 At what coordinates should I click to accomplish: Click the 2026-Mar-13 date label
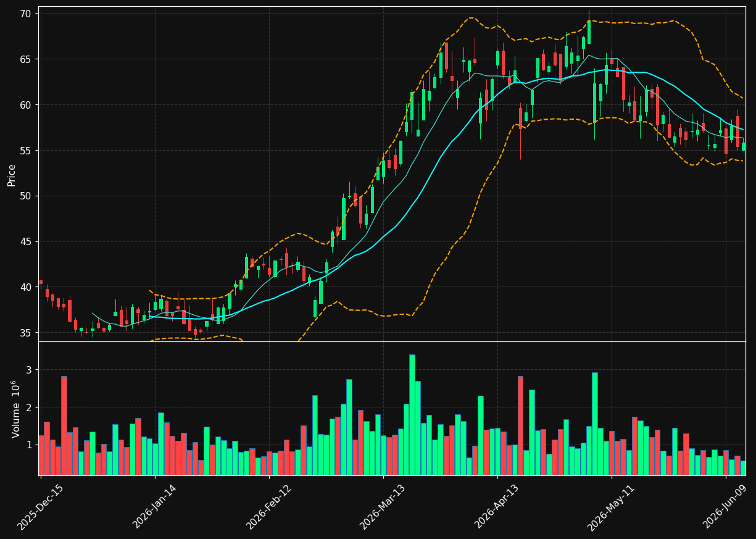pos(383,508)
